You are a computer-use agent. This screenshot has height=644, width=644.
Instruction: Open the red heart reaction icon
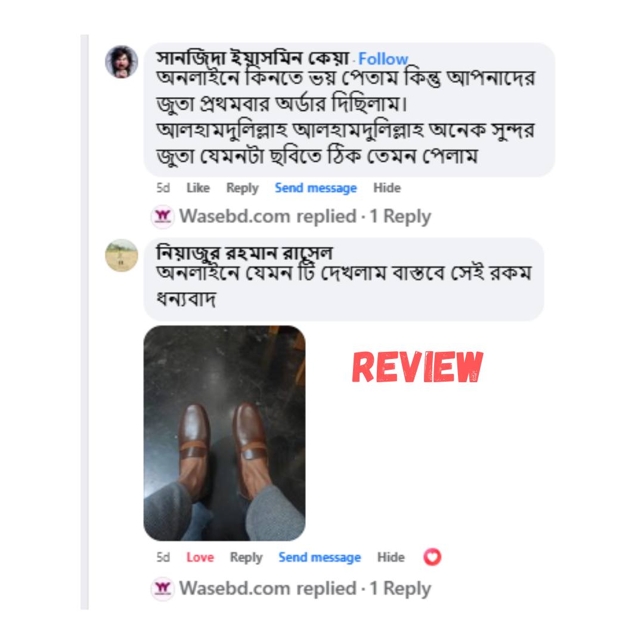[x=432, y=558]
